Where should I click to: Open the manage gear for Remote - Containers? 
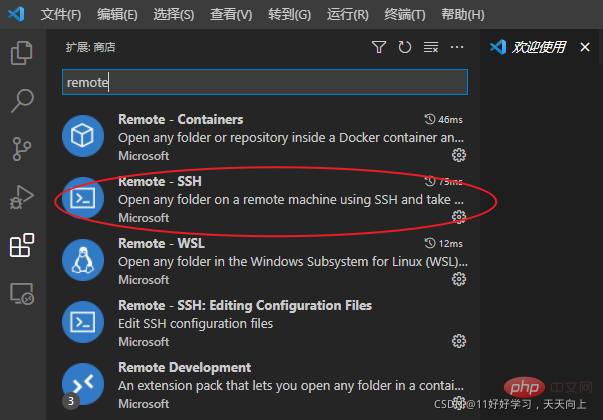coord(459,155)
